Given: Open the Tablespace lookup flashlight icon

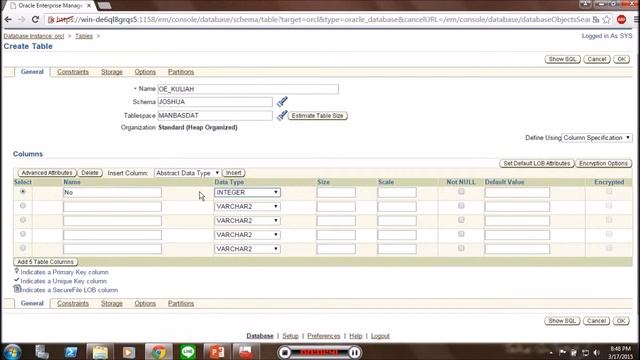Looking at the screenshot, I should 282,116.
